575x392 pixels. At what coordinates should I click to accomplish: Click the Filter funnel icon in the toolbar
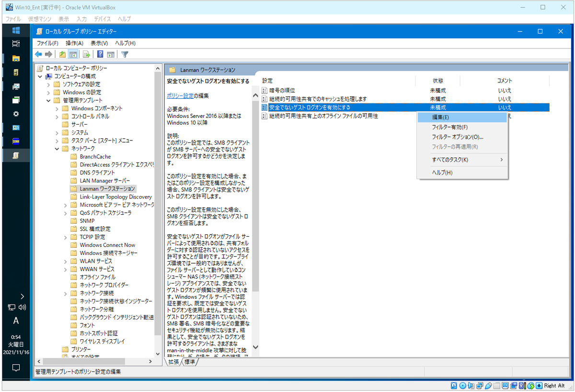click(x=125, y=54)
